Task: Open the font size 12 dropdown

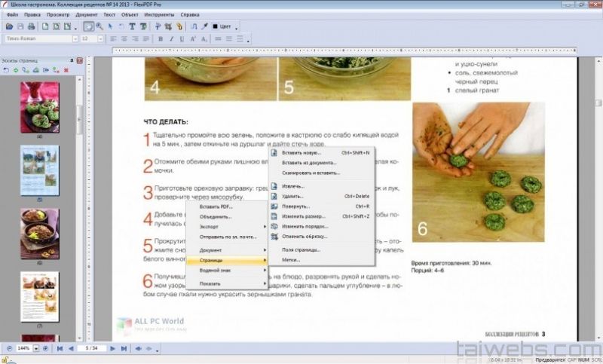Action: (102, 38)
